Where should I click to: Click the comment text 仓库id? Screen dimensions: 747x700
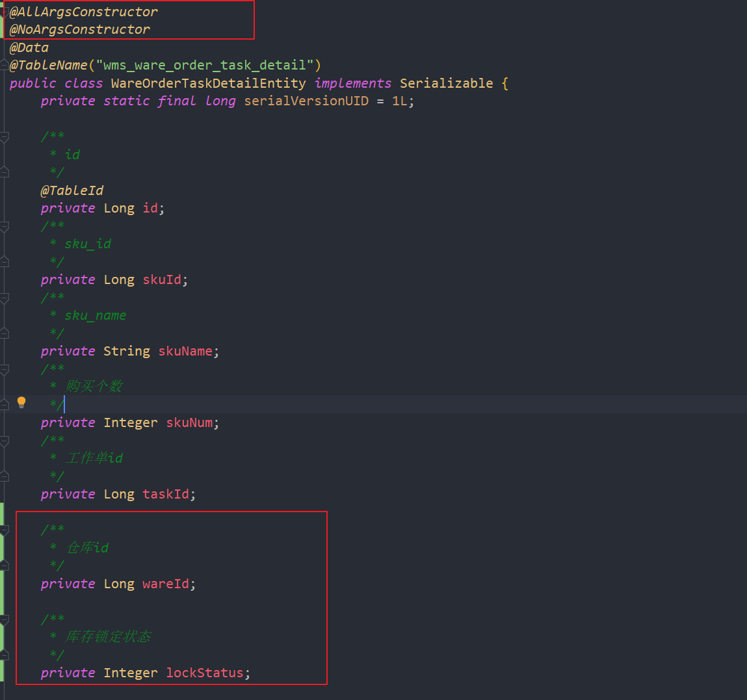coord(87,548)
